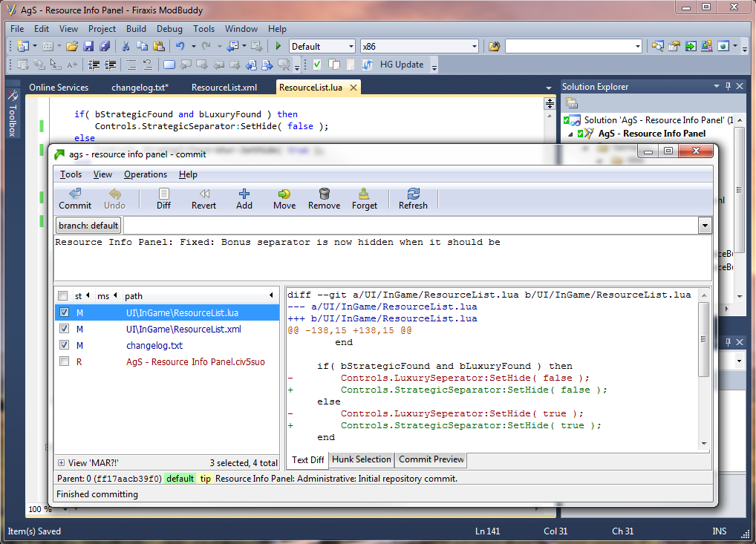Click the HG Update button label
The width and height of the screenshot is (756, 544).
tap(402, 65)
